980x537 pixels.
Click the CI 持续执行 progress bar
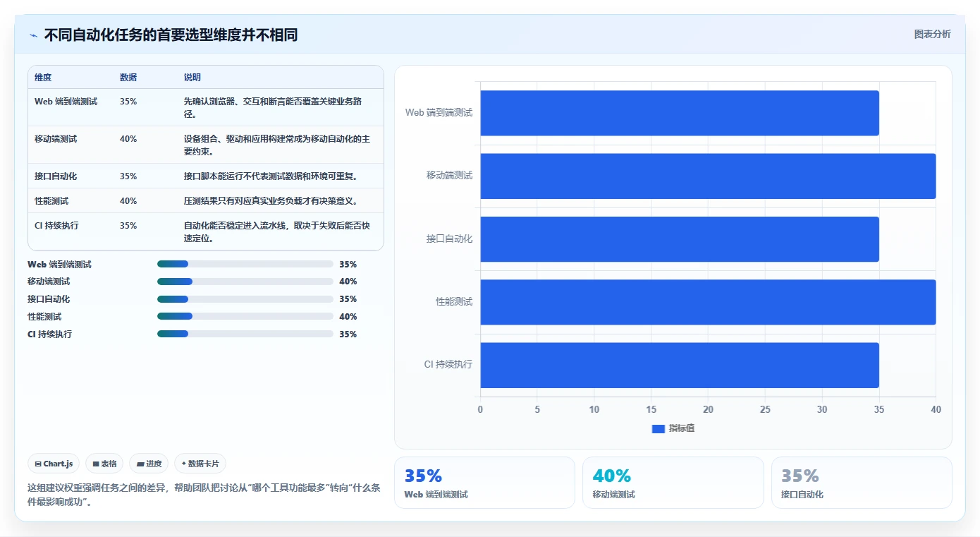[x=245, y=334]
